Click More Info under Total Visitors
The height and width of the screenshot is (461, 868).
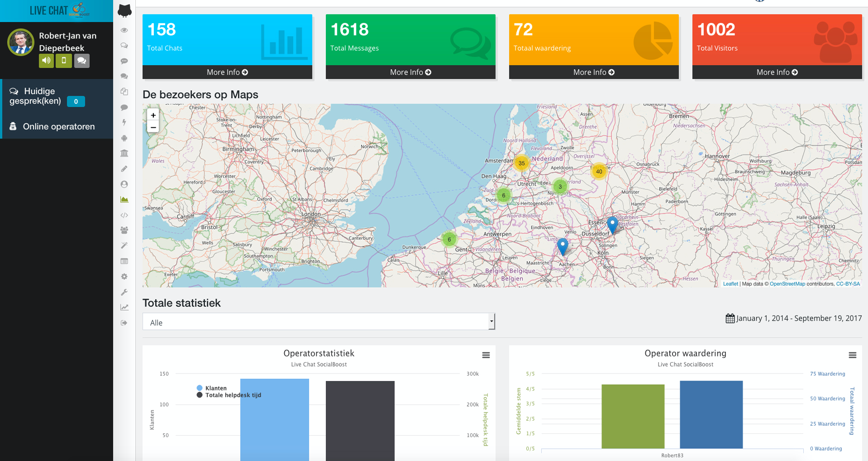(777, 72)
